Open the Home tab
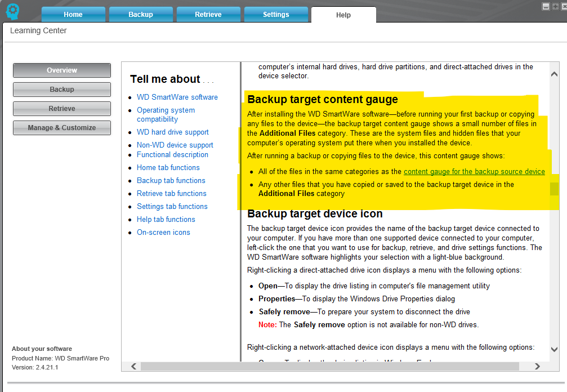This screenshot has height=392, width=567. [73, 15]
